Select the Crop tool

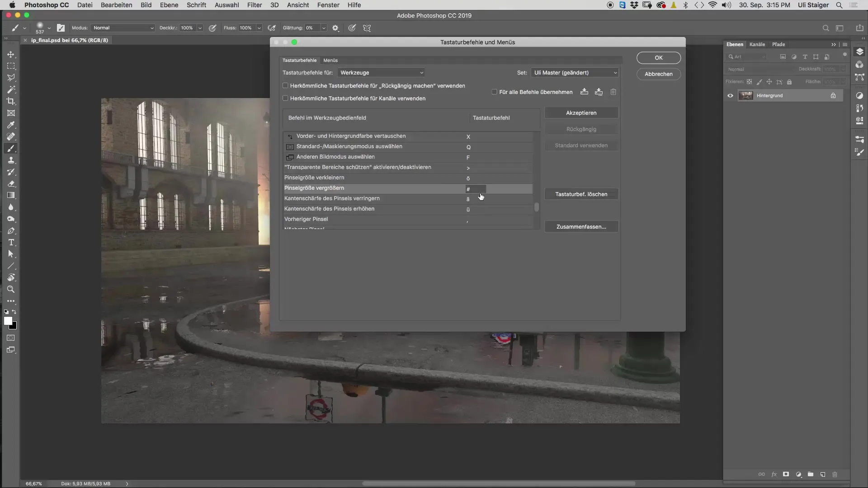(x=11, y=101)
